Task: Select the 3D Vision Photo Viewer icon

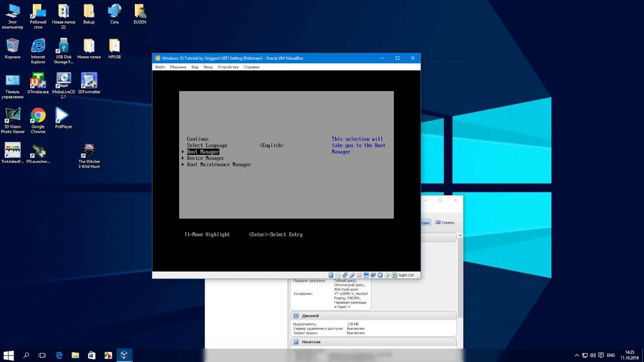Action: coord(13,121)
